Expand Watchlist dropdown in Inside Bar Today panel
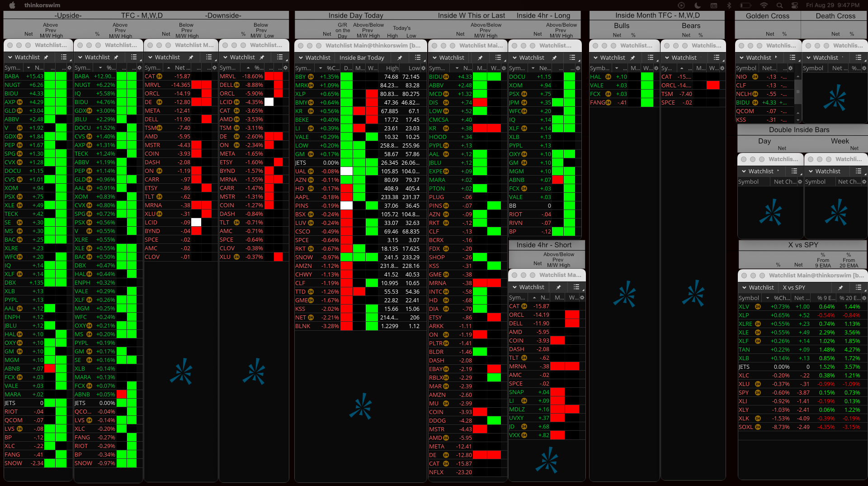 pyautogui.click(x=314, y=58)
